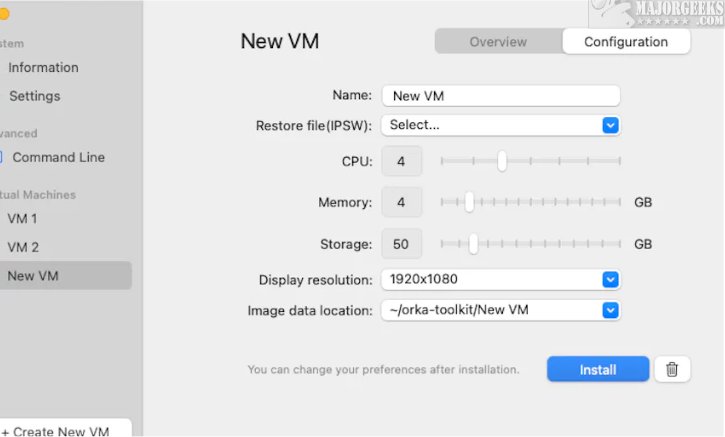
Task: Click the CPU value box
Action: pyautogui.click(x=401, y=161)
